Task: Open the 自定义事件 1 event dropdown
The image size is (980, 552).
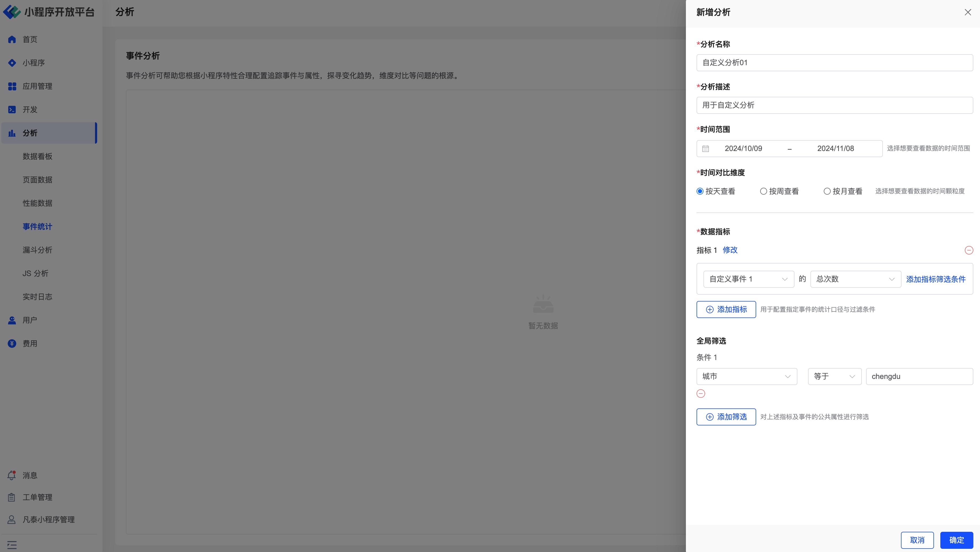Action: pyautogui.click(x=748, y=279)
